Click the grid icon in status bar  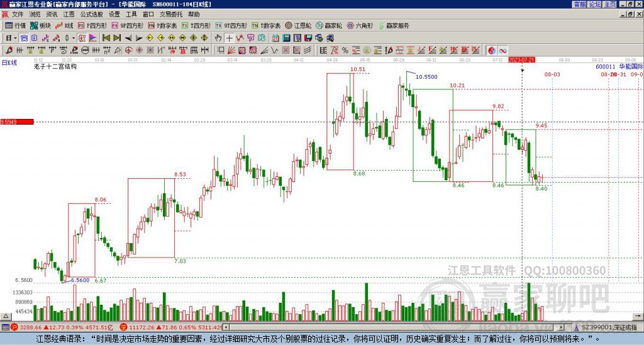click(5, 327)
